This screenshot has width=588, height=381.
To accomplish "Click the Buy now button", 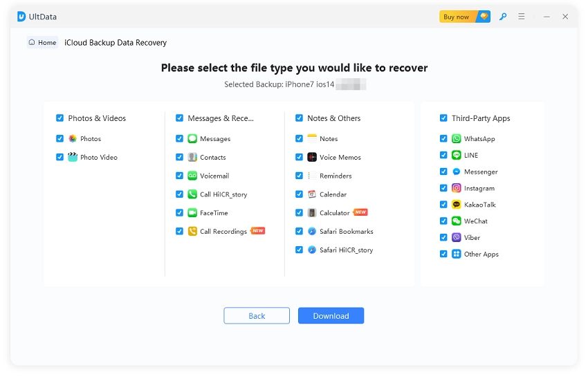I will (465, 17).
